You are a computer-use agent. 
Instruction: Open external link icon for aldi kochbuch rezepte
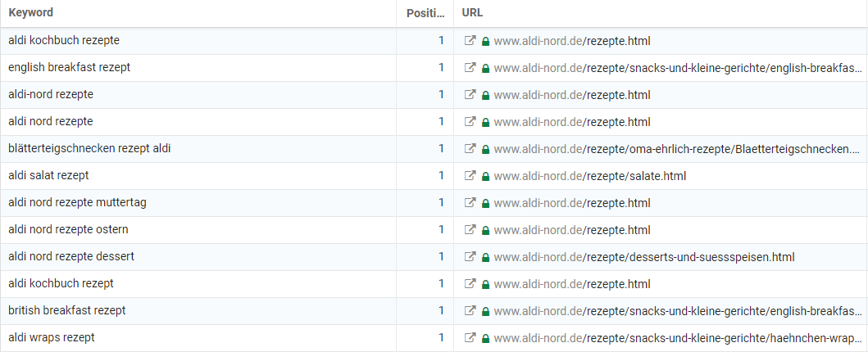click(470, 40)
